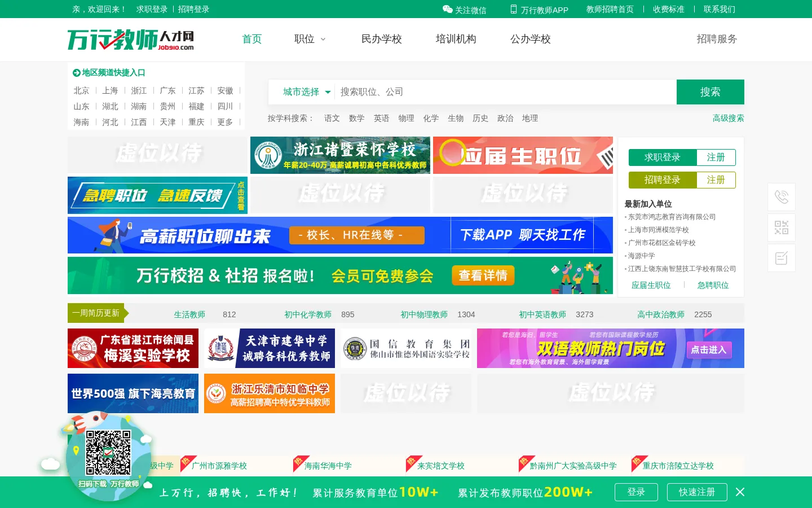Close the bottom promotion bar
This screenshot has width=812, height=508.
tap(740, 492)
